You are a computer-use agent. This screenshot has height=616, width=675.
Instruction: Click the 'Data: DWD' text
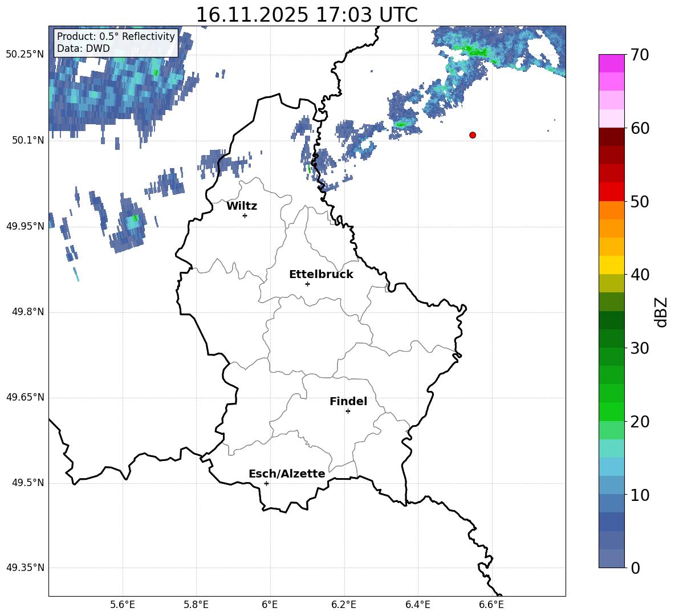pyautogui.click(x=83, y=48)
